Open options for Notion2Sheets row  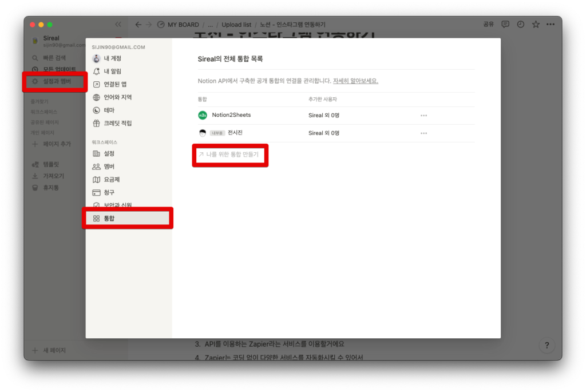tap(423, 116)
